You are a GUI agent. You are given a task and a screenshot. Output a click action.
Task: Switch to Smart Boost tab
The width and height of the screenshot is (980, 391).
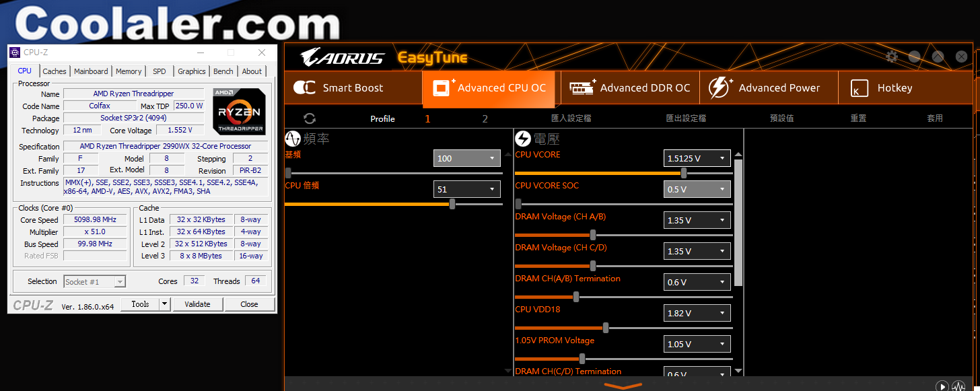(x=353, y=88)
